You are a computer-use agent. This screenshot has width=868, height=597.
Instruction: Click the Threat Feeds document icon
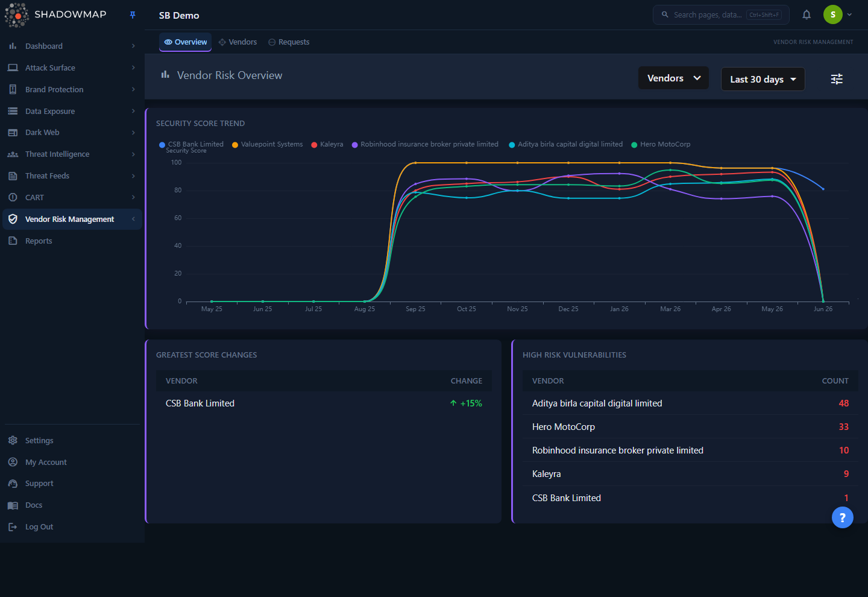point(13,176)
